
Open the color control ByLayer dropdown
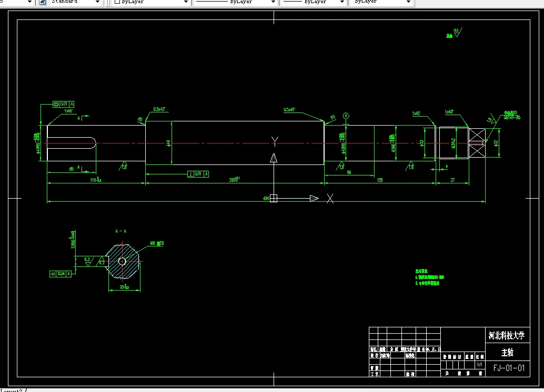pyautogui.click(x=186, y=2)
